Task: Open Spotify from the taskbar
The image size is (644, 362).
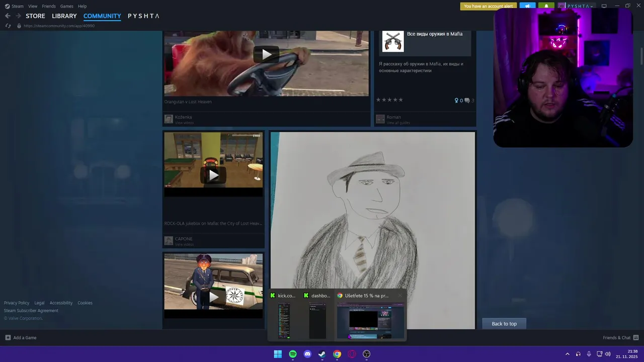Action: (293, 354)
